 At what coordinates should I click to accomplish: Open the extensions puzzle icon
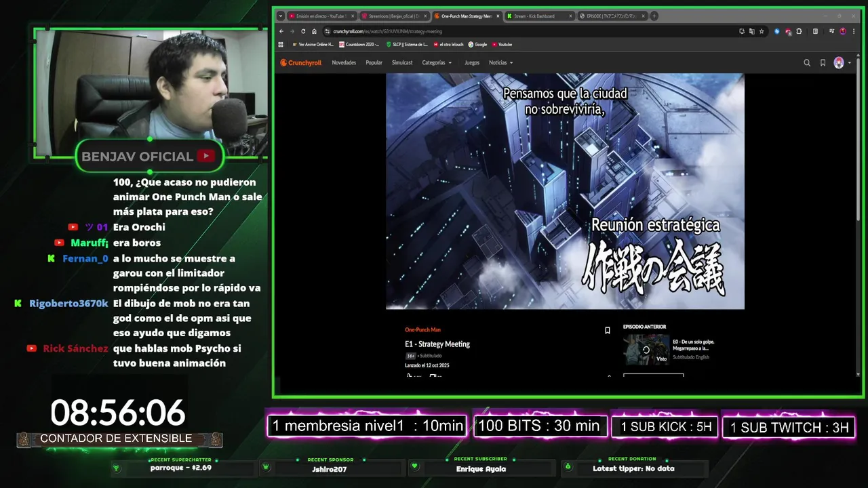(799, 31)
